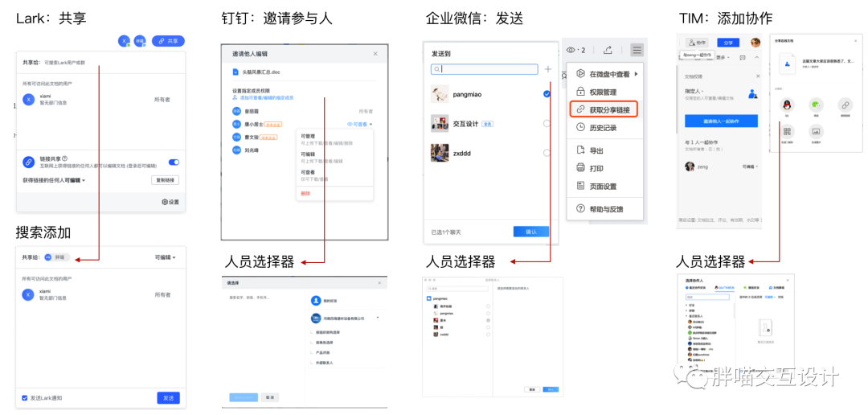Focus the WeCom 发送到 search box

(x=485, y=69)
